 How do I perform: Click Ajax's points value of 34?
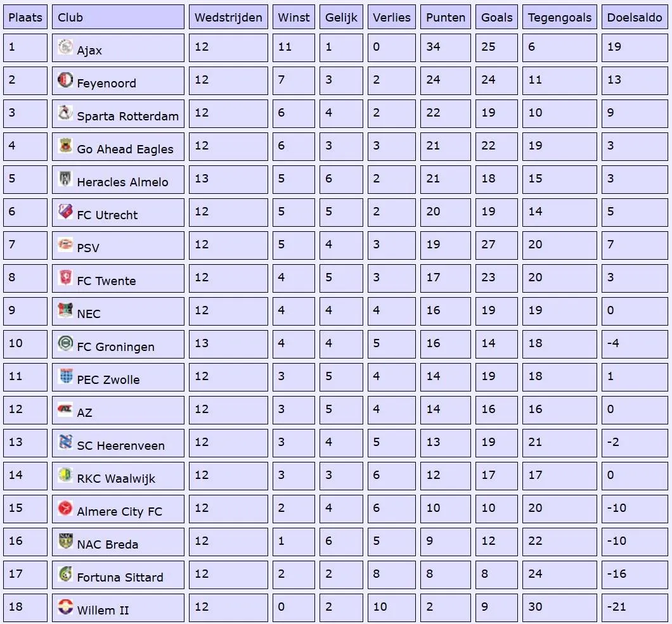pyautogui.click(x=434, y=47)
